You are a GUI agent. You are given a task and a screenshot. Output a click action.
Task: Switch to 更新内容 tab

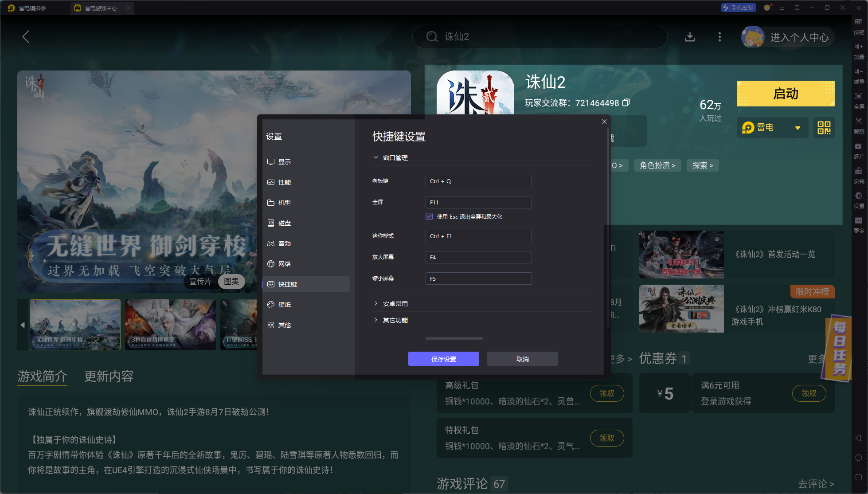click(109, 376)
